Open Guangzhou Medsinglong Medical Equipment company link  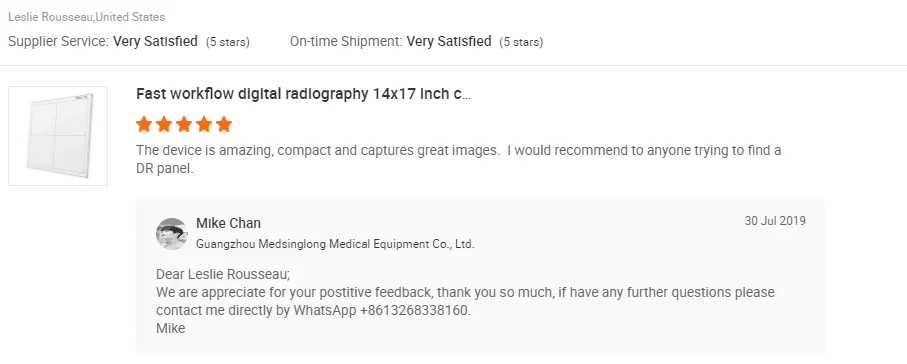pos(335,244)
